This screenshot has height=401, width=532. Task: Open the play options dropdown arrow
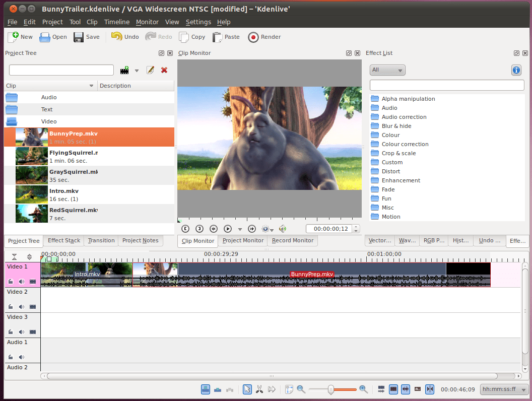240,229
